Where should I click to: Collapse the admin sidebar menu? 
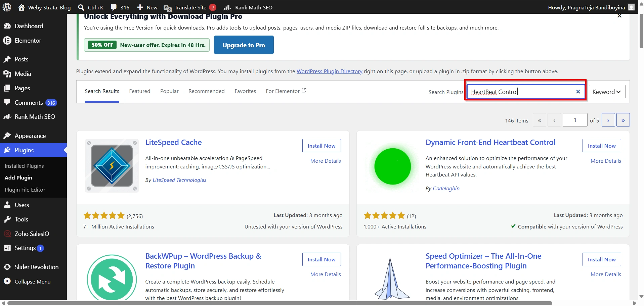(x=33, y=282)
